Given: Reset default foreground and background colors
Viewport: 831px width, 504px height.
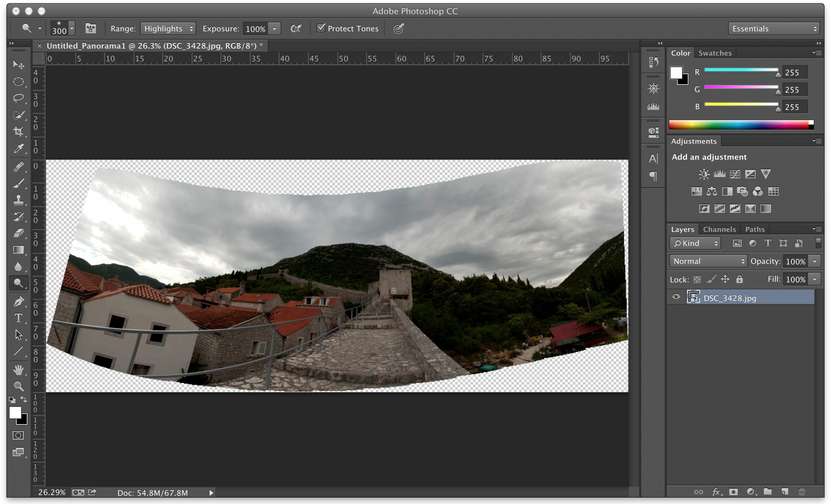Looking at the screenshot, I should 12,400.
